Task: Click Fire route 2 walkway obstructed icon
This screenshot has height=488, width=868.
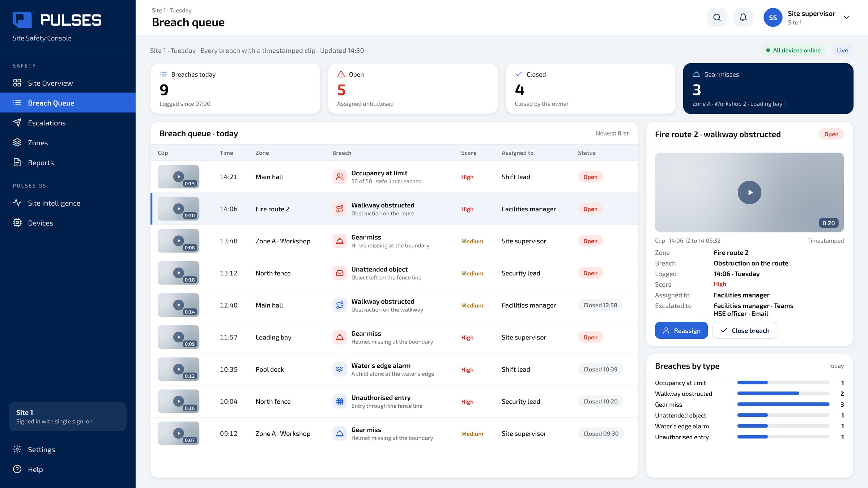Action: tap(340, 209)
